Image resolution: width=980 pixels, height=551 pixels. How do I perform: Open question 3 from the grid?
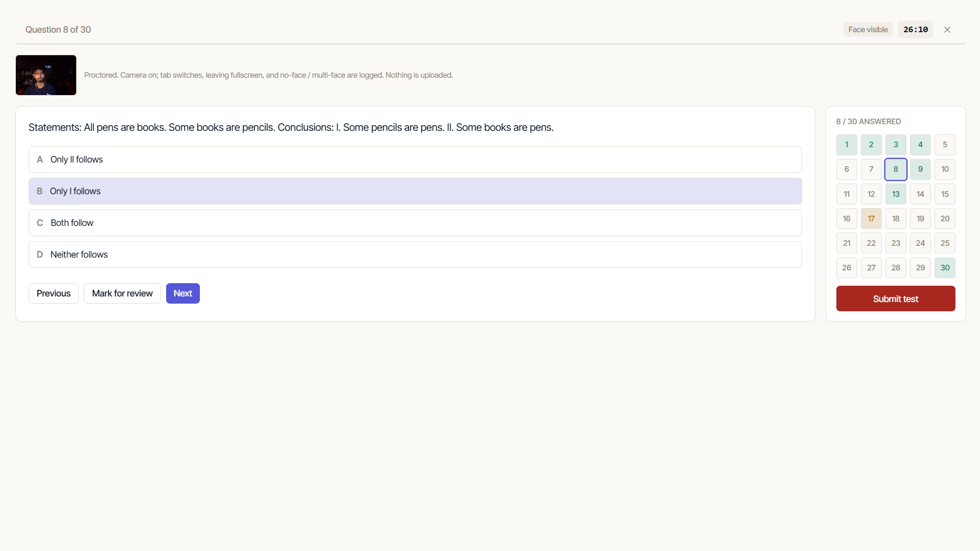click(x=896, y=145)
